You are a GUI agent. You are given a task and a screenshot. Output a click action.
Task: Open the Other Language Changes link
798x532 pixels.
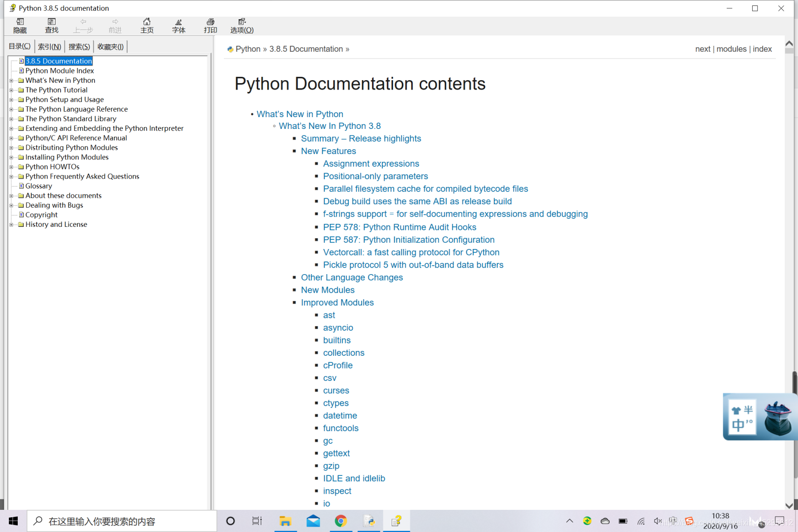[x=352, y=278]
